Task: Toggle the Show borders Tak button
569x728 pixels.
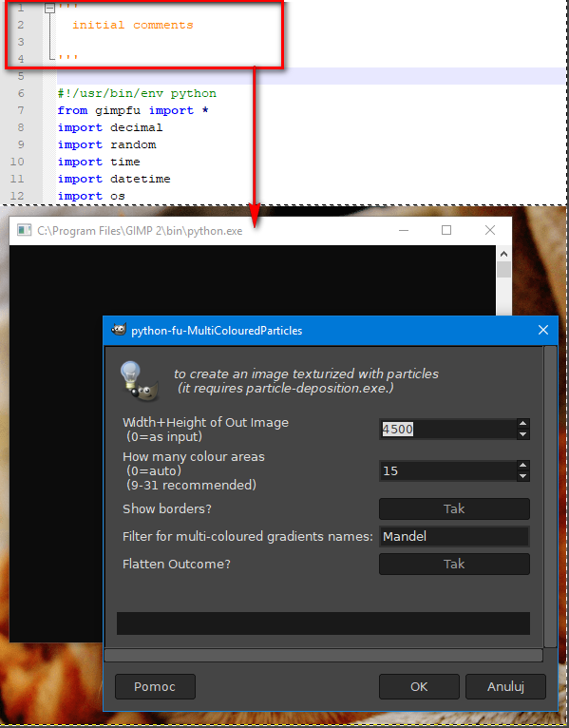Action: click(x=454, y=508)
